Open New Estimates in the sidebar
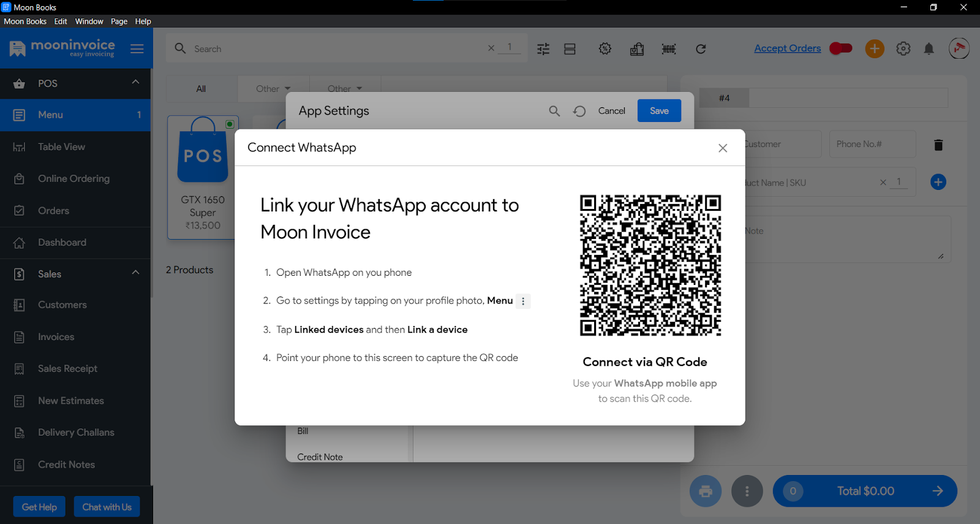This screenshot has height=524, width=980. point(75,400)
